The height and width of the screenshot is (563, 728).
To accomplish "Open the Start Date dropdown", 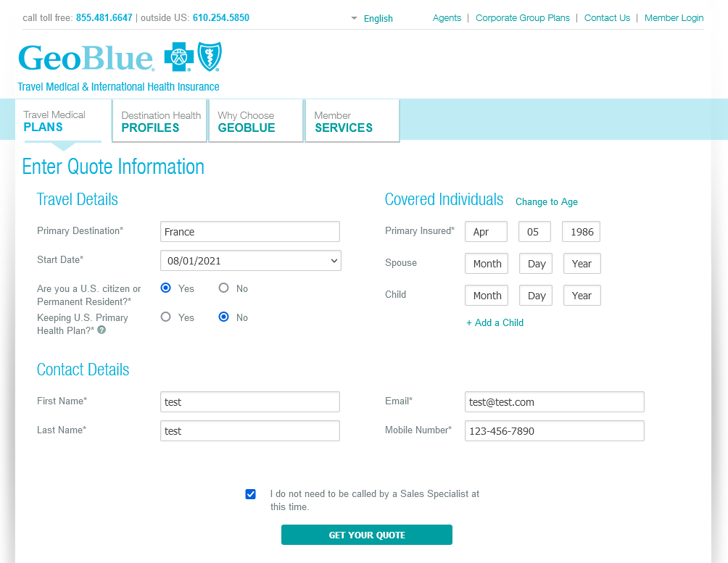I will 250,260.
